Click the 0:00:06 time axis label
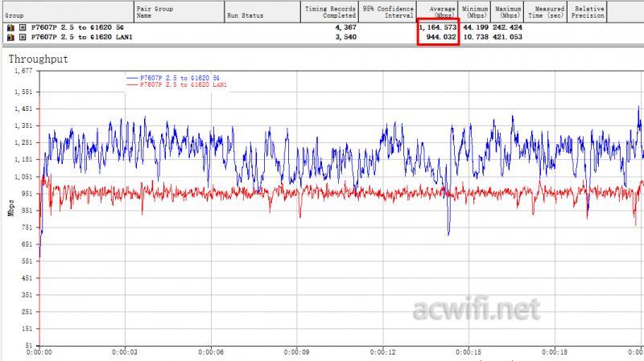The width and height of the screenshot is (644, 361). [x=211, y=352]
